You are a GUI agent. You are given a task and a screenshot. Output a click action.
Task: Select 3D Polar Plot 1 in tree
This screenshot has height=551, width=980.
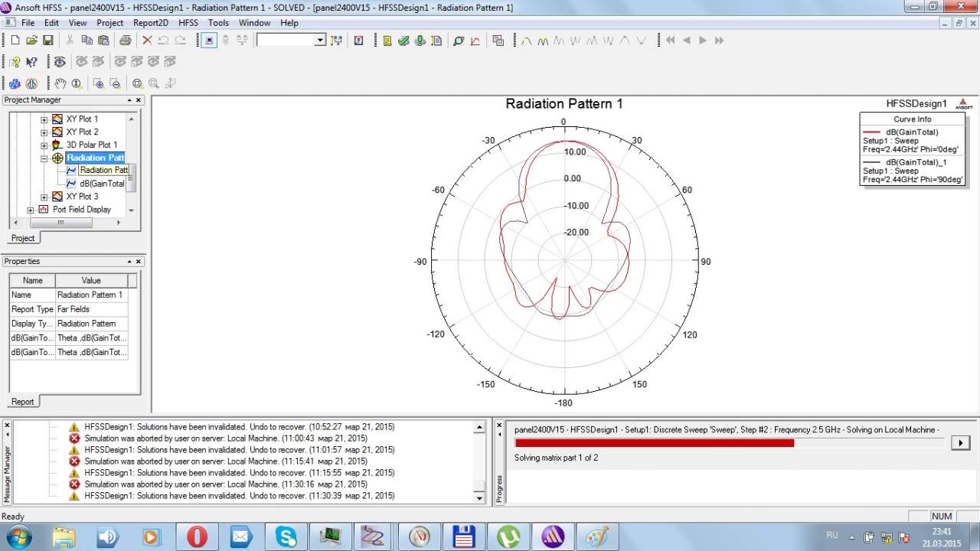(91, 145)
